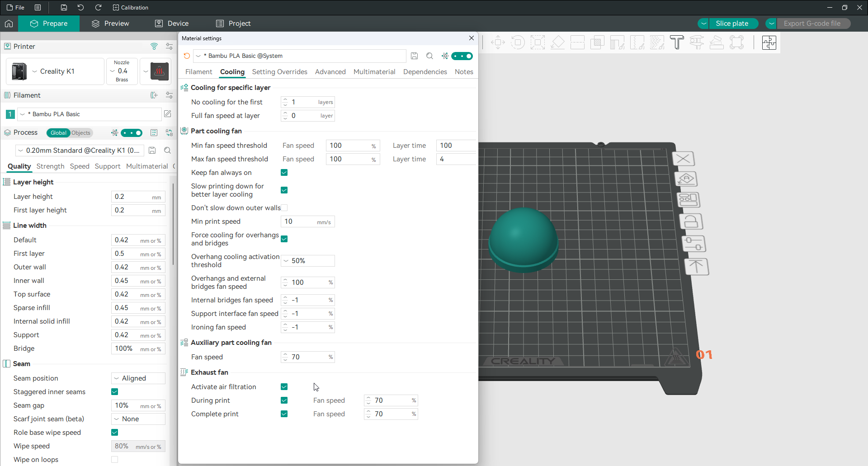The width and height of the screenshot is (868, 466).
Task: Click the plate move-to-front arrow icon
Action: pos(697,267)
